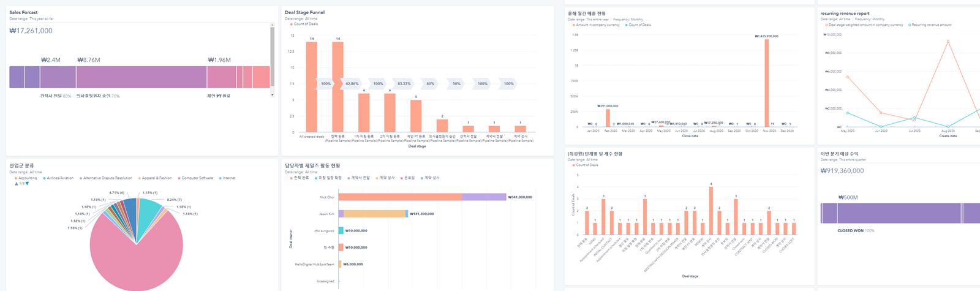
Task: Click the 8.24% (7) pie label
Action: [x=175, y=200]
